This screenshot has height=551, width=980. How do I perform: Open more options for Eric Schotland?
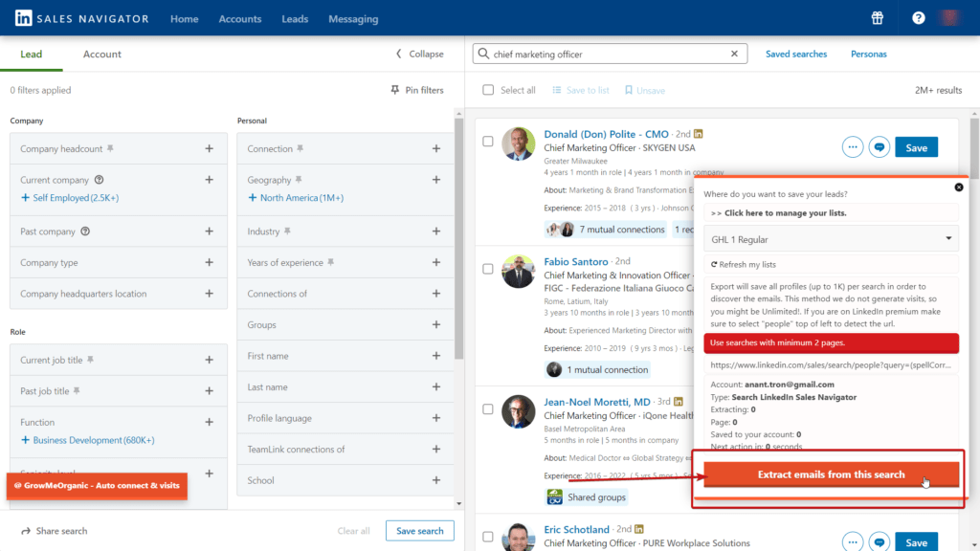pos(853,542)
